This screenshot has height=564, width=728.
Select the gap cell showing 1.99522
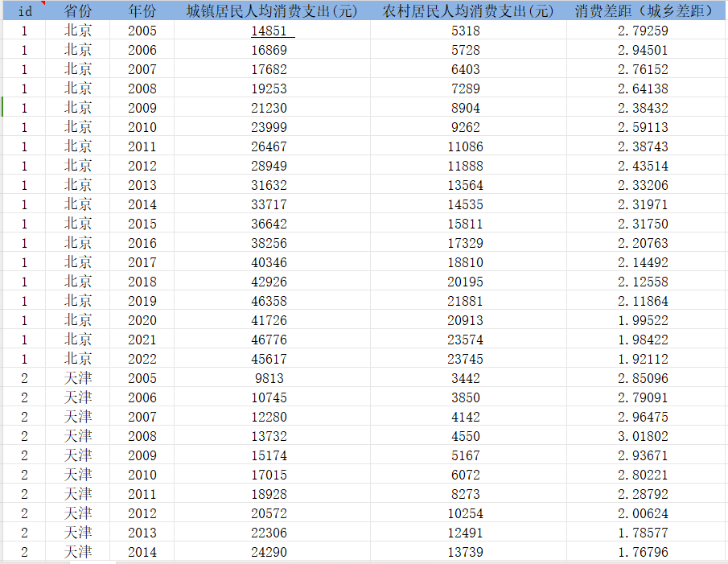click(x=643, y=320)
